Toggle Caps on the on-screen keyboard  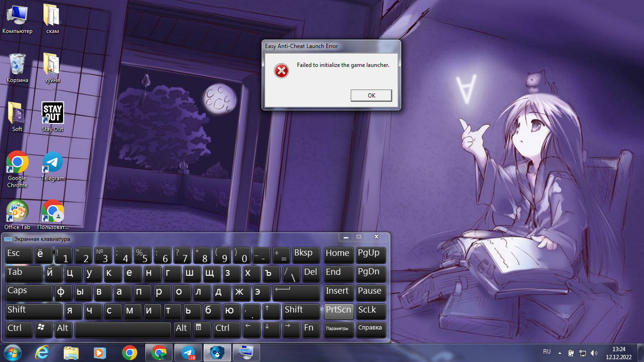tap(29, 292)
